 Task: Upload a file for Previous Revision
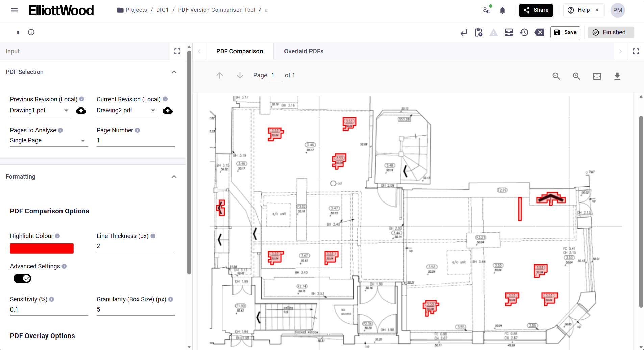81,111
